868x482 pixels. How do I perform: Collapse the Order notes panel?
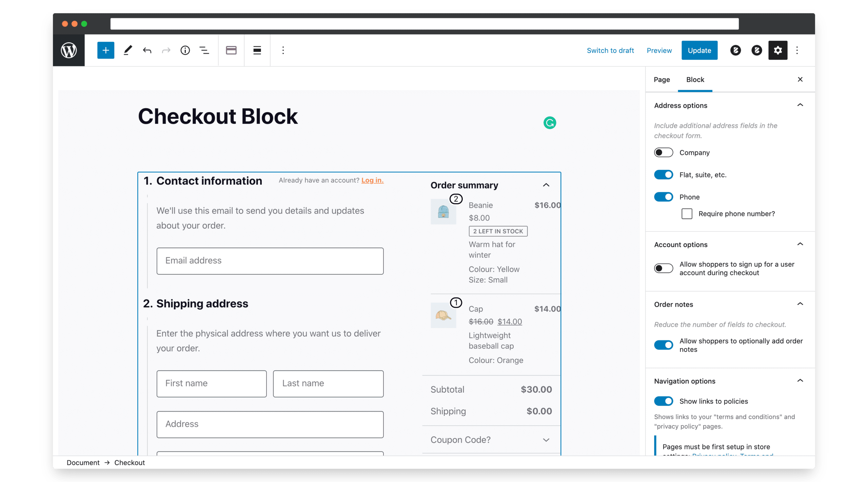tap(800, 304)
